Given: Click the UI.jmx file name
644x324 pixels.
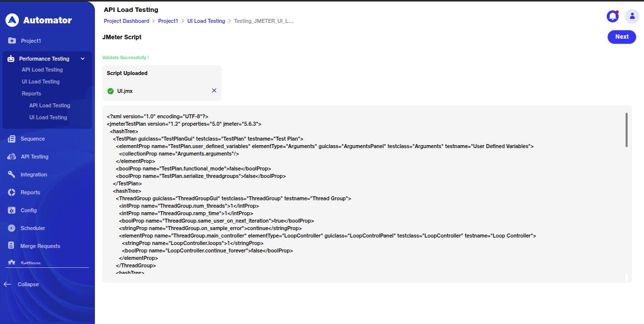Looking at the screenshot, I should pyautogui.click(x=125, y=91).
